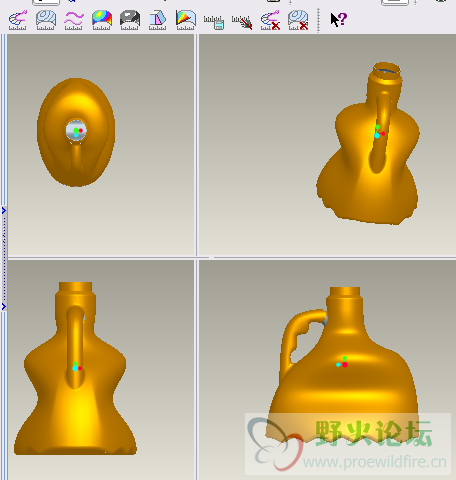The width and height of the screenshot is (456, 480).
Task: Activate the What's This help cursor
Action: tap(338, 20)
